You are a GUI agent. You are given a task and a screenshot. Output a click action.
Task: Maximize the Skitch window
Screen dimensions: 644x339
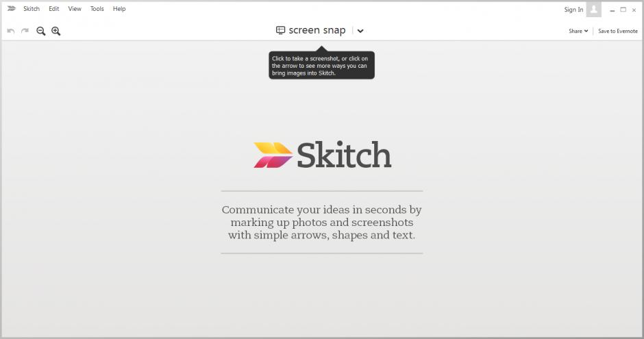623,10
